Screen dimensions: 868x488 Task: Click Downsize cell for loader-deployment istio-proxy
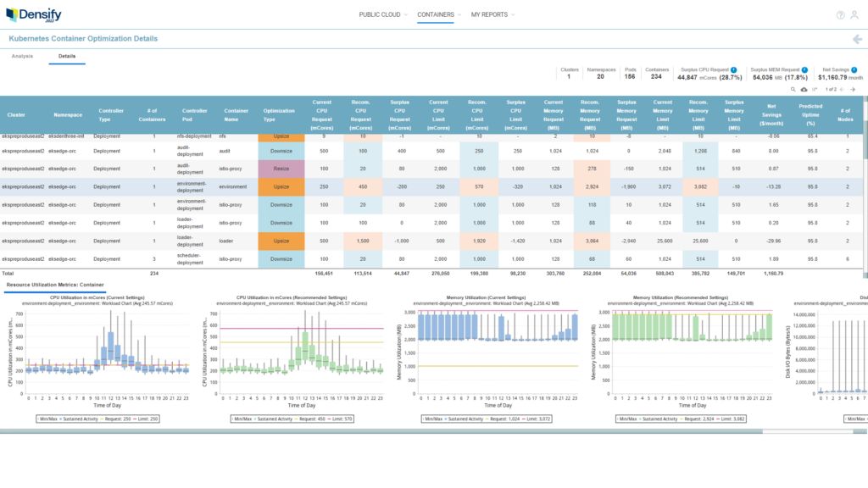[281, 223]
